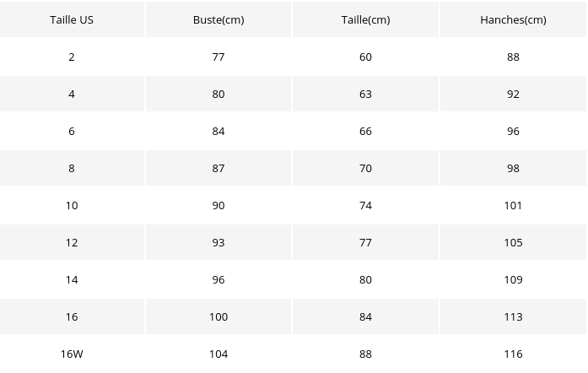Image resolution: width=588 pixels, height=373 pixels.
Task: Click hips value 101
Action: coord(513,206)
